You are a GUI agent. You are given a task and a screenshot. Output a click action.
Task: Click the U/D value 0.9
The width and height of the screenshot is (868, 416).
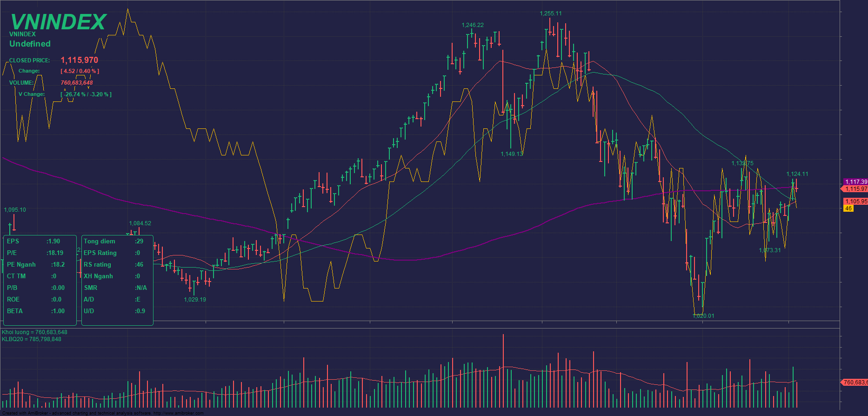[140, 311]
